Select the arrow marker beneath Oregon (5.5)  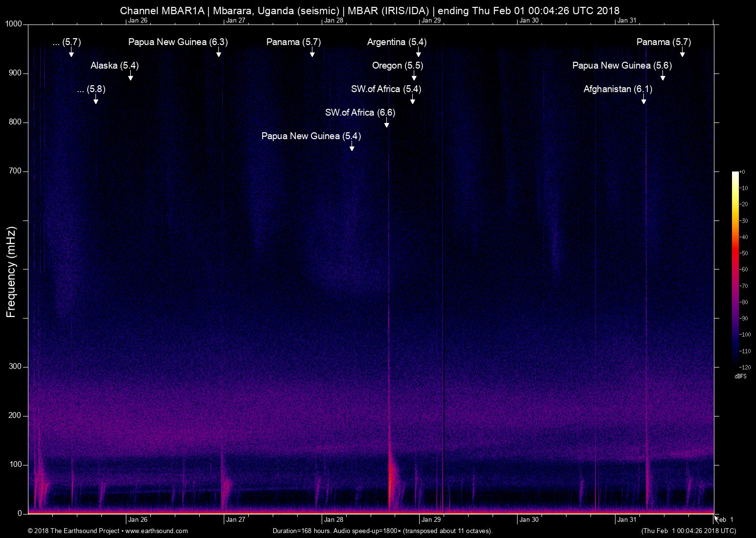[x=414, y=76]
